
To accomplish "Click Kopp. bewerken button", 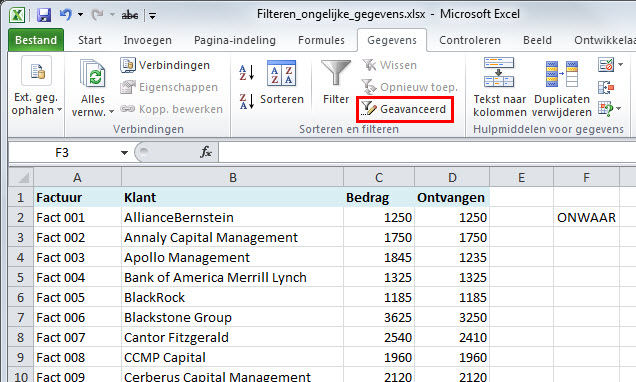I will coord(172,109).
